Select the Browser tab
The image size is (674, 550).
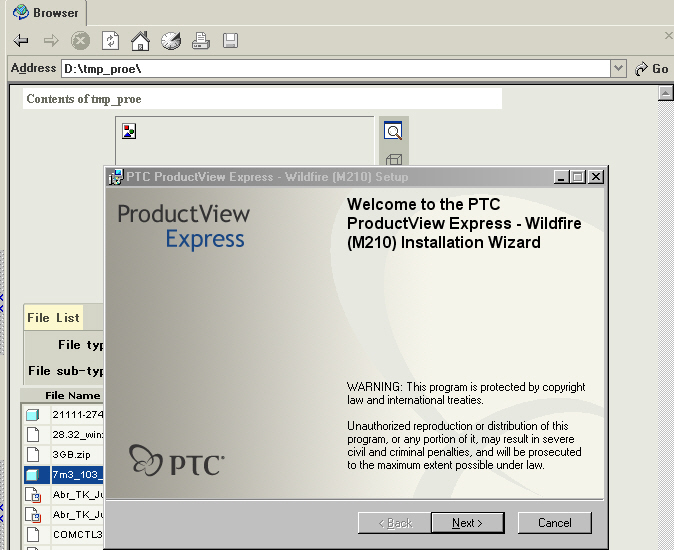pos(46,13)
